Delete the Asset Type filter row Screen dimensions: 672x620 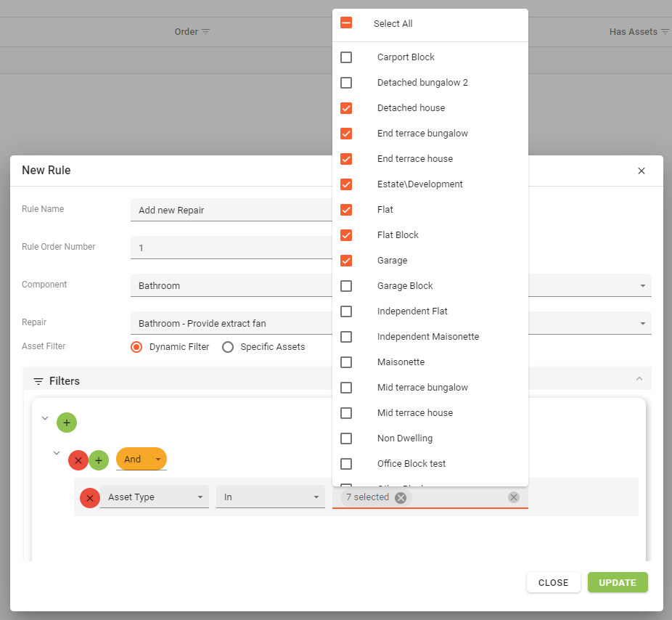(x=89, y=498)
